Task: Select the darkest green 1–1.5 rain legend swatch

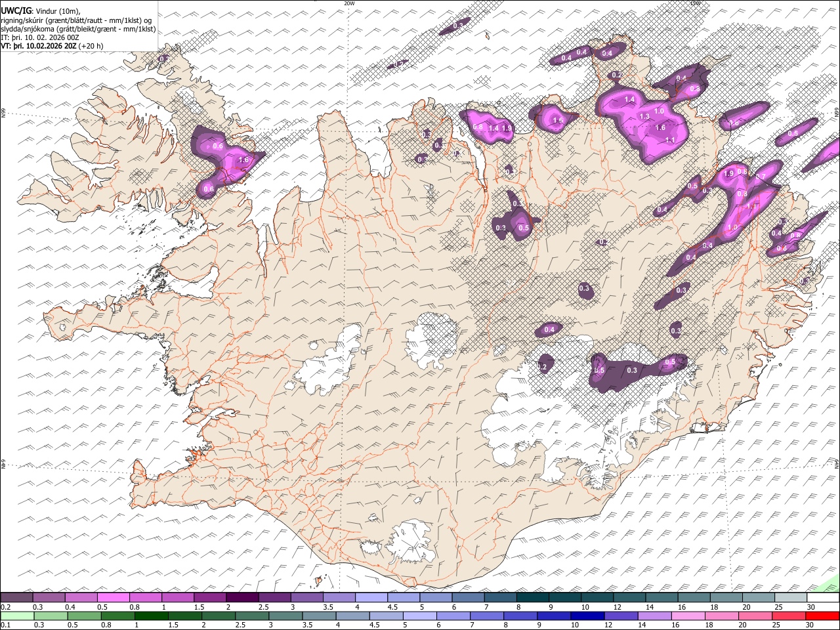Action: point(151,616)
